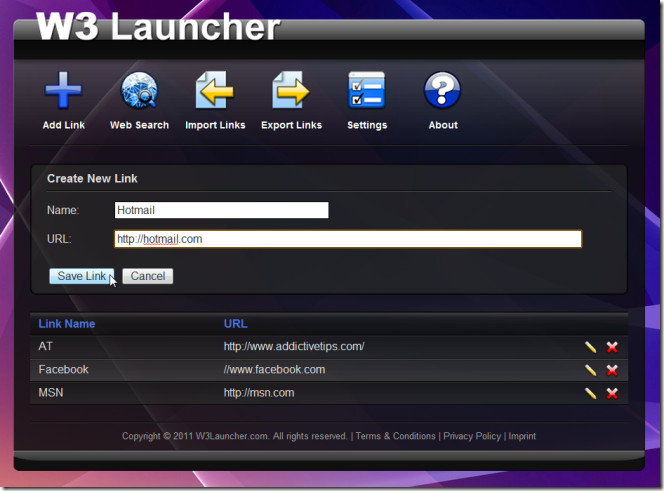Sort by URL column header
This screenshot has height=491, width=664.
click(235, 324)
